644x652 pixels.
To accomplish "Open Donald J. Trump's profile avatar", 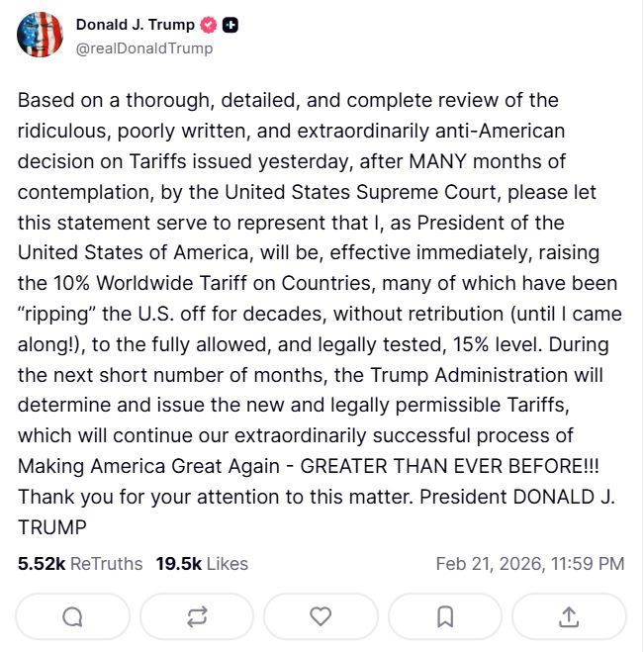I will 40,35.
